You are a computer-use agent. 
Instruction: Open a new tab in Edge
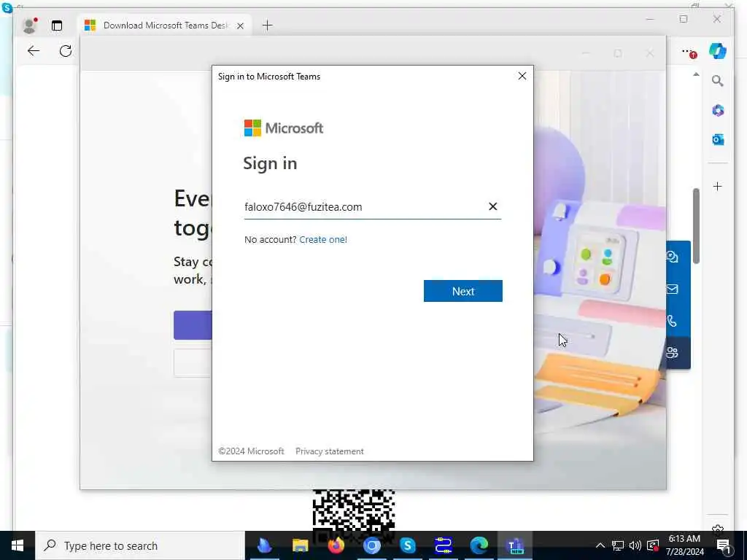point(267,26)
